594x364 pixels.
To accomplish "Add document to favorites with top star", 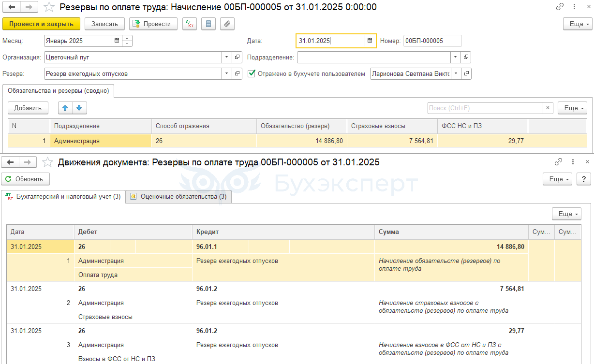I will pyautogui.click(x=48, y=7).
